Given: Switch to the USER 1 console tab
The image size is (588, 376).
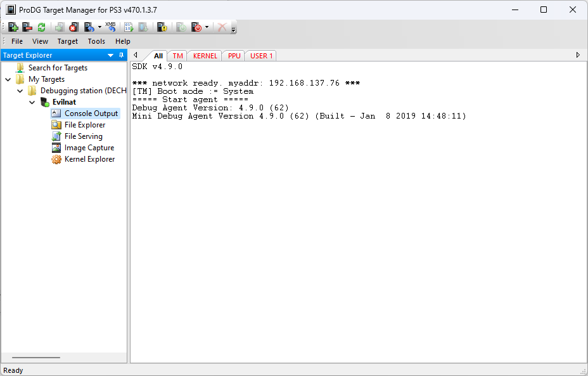Looking at the screenshot, I should pos(262,56).
